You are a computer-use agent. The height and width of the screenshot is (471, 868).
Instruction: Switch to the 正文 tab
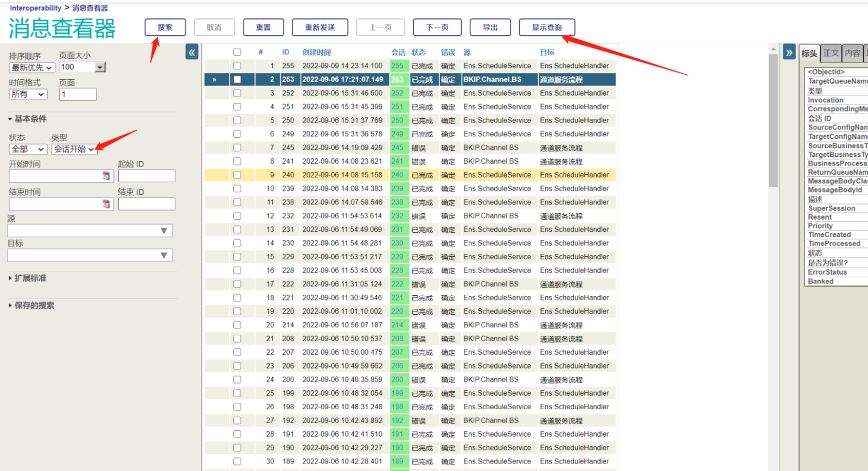pyautogui.click(x=831, y=53)
